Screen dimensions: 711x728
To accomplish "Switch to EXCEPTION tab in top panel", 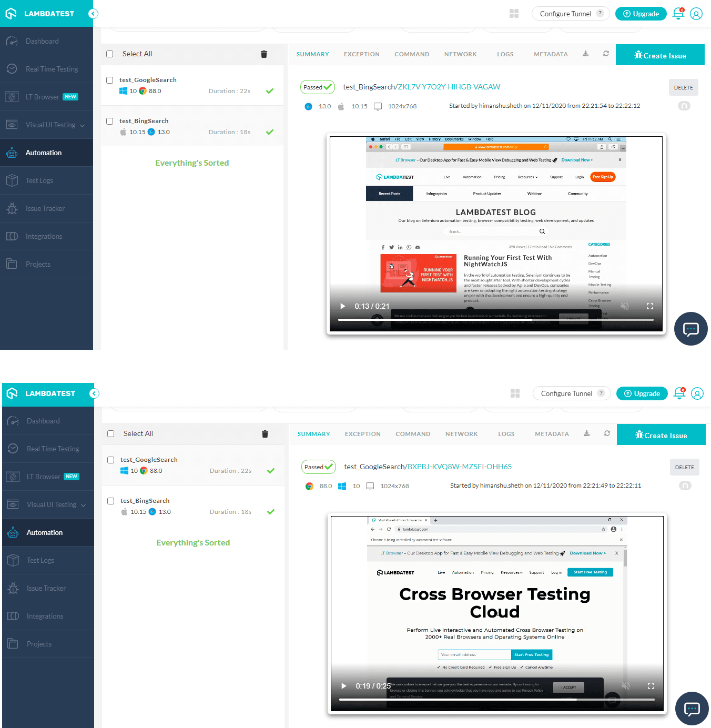I will [362, 54].
